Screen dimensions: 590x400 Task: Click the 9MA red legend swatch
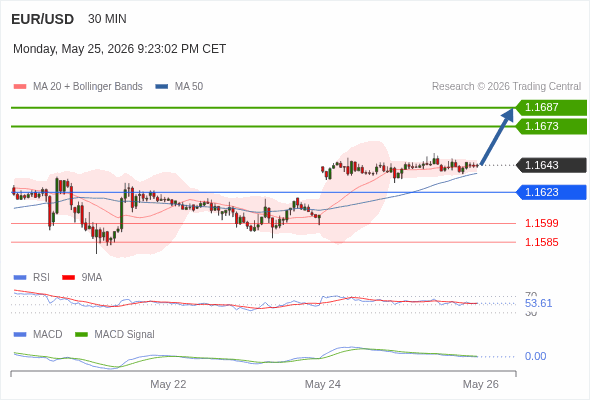click(x=68, y=278)
